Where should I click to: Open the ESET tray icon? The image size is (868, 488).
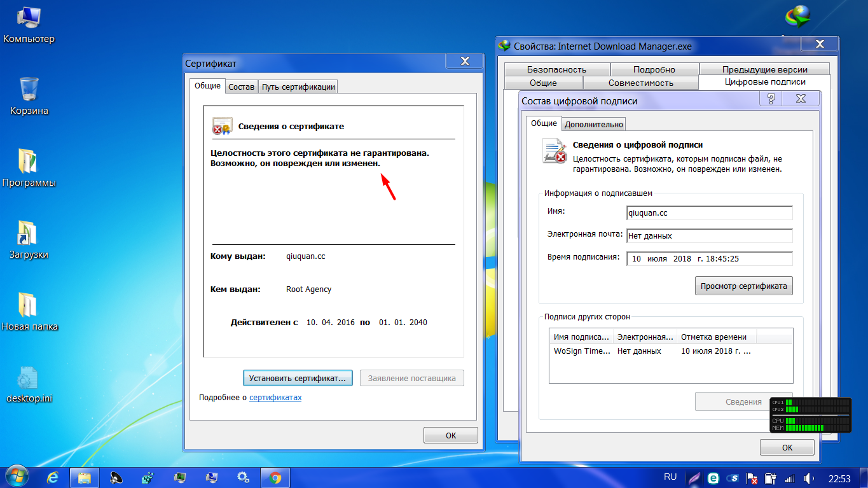[x=713, y=477]
